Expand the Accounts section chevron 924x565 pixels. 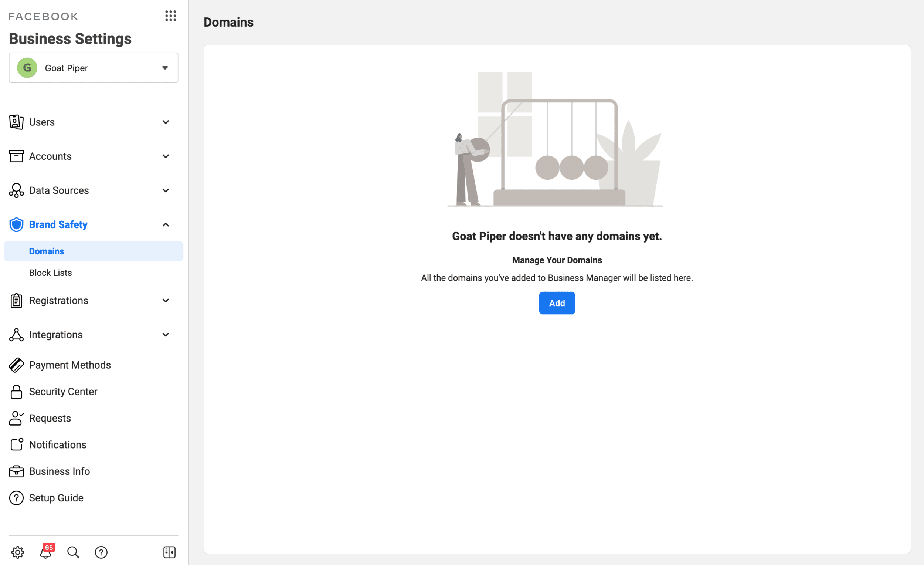(x=165, y=156)
